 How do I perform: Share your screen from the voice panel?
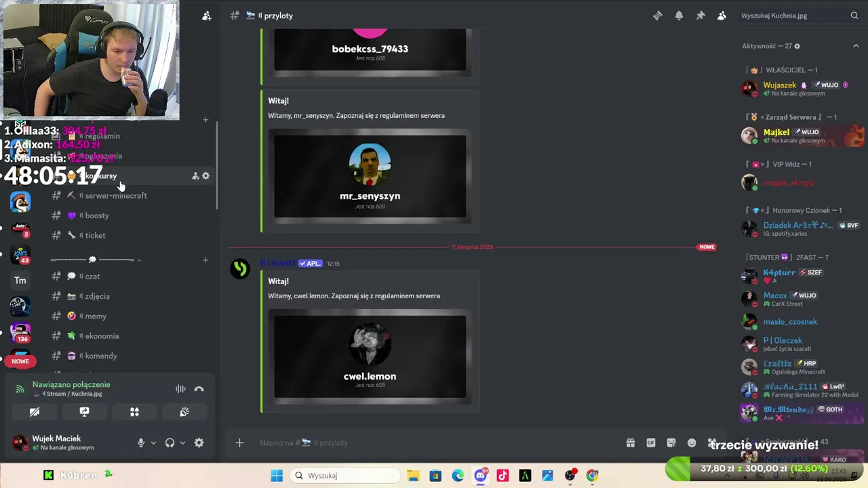[x=84, y=411]
